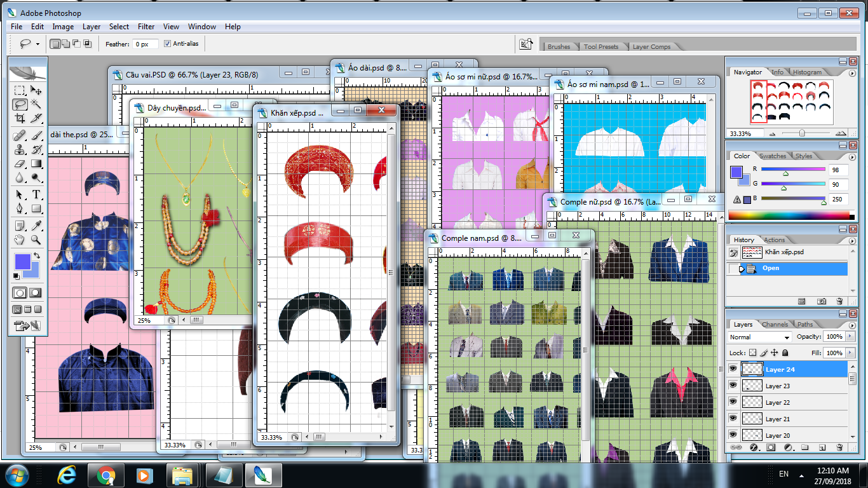Image resolution: width=868 pixels, height=488 pixels.
Task: Select the Notes tool
Action: pos(20,226)
